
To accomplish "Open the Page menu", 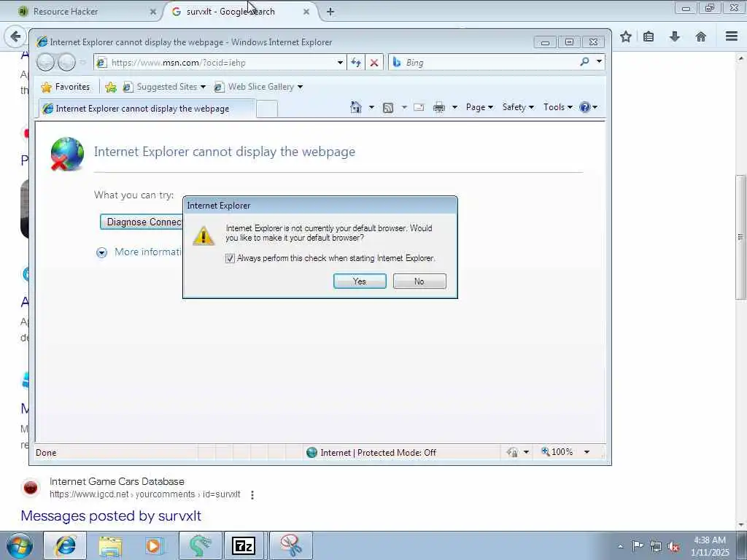I will point(479,107).
